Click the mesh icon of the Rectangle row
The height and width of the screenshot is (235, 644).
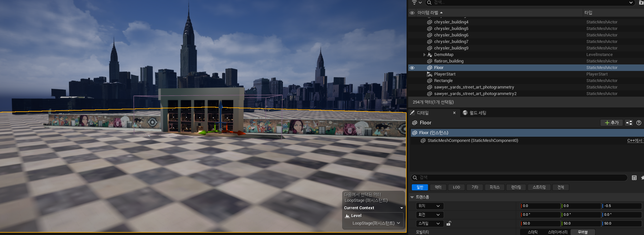pyautogui.click(x=430, y=81)
